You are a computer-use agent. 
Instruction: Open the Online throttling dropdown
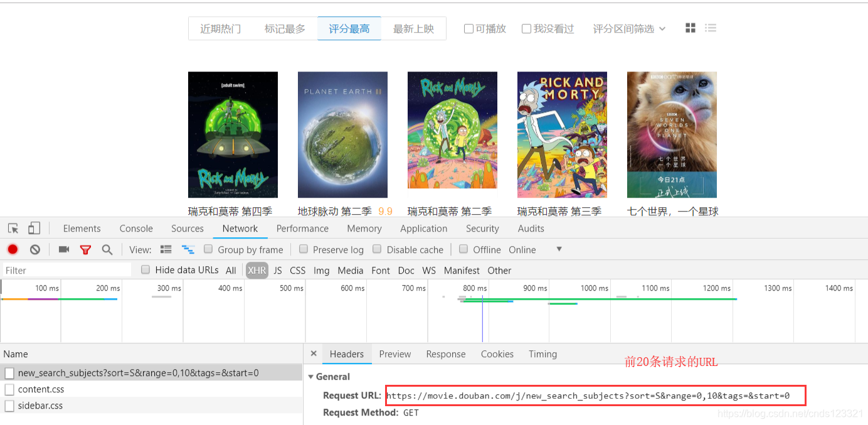(x=536, y=249)
